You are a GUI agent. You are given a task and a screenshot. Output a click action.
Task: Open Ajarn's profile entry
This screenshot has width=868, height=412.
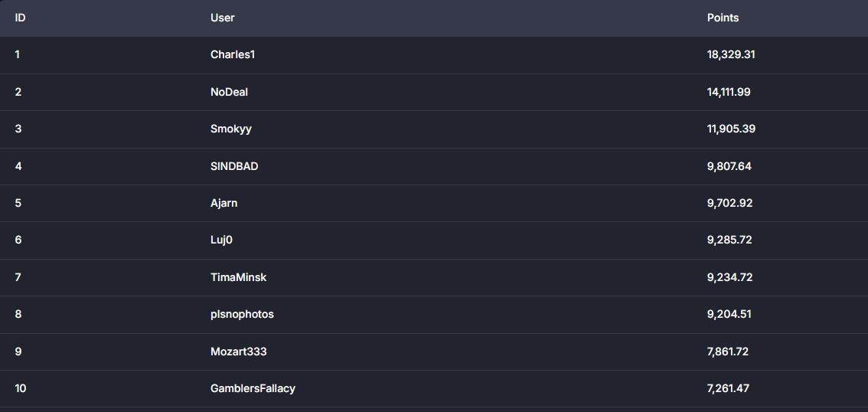(x=224, y=203)
